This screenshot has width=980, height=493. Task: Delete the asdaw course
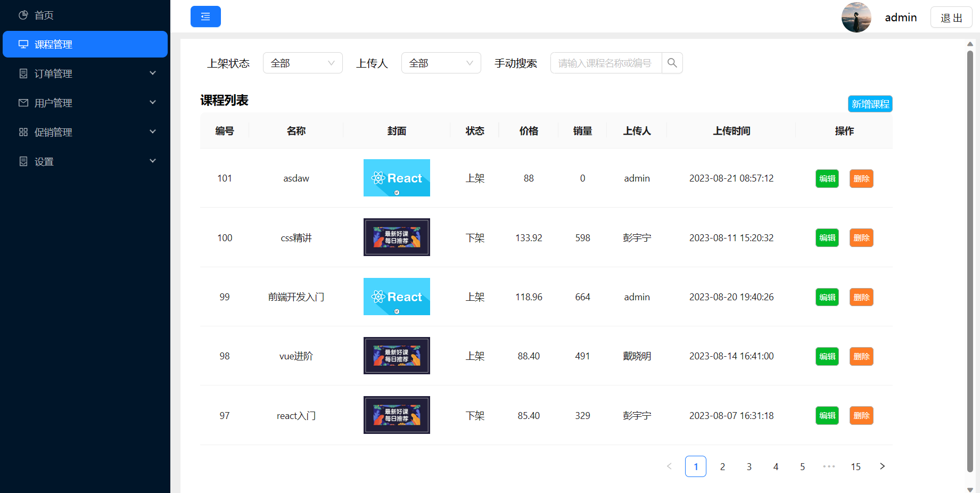[861, 178]
